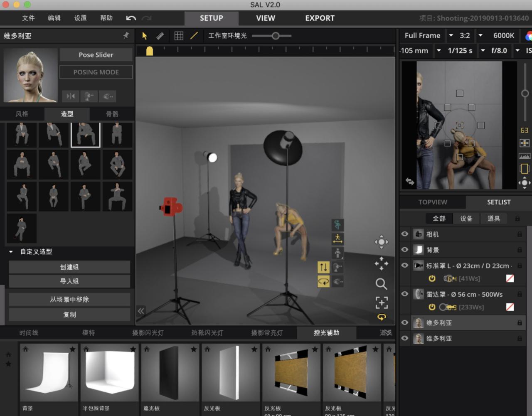
Task: Switch to the EXPORT tab
Action: 320,18
